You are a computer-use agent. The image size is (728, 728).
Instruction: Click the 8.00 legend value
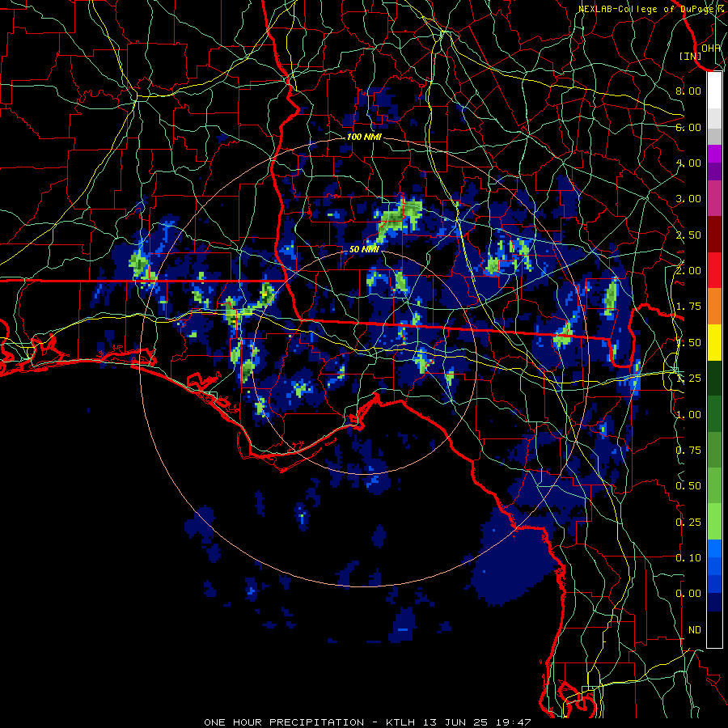click(688, 91)
